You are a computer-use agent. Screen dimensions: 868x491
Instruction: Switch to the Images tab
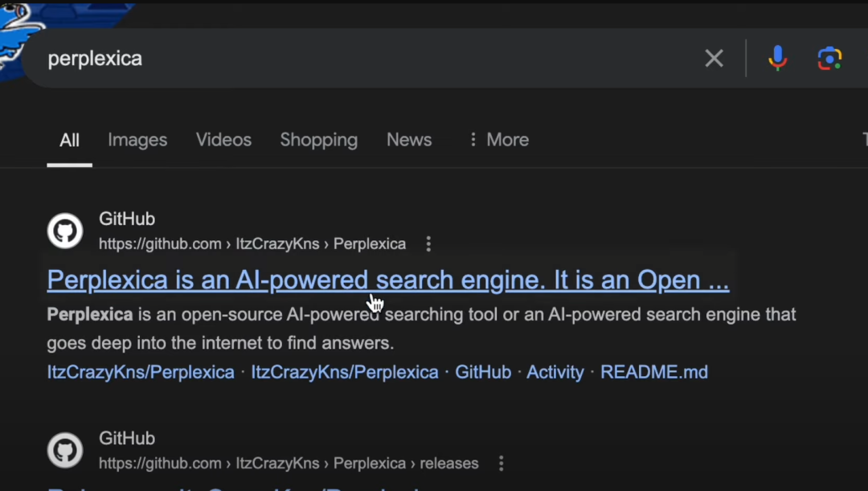pos(137,140)
